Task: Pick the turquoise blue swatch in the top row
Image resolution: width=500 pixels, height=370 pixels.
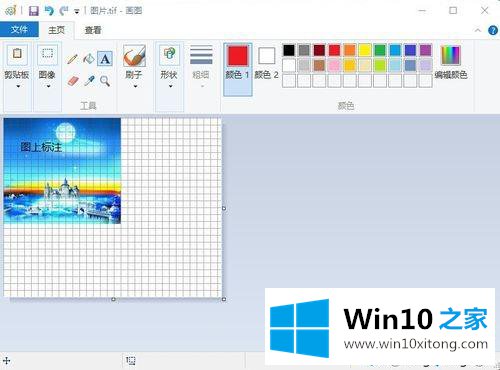Action: pos(395,50)
